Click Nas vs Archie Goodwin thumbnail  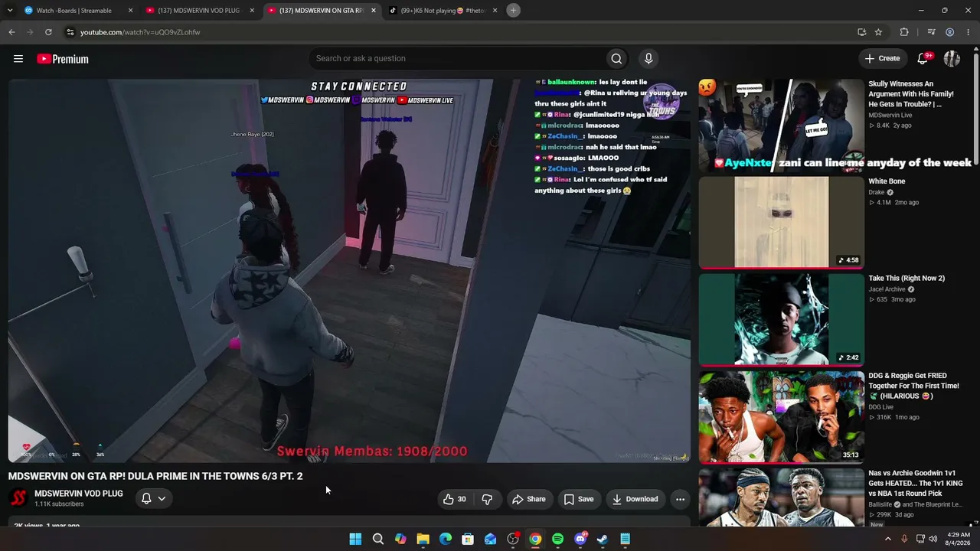[781, 497]
